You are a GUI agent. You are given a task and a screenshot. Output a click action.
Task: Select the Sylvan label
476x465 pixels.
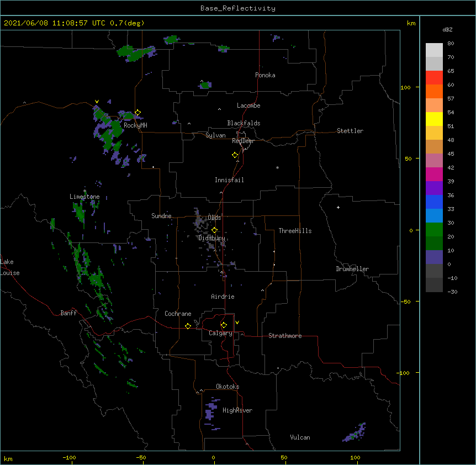point(215,135)
